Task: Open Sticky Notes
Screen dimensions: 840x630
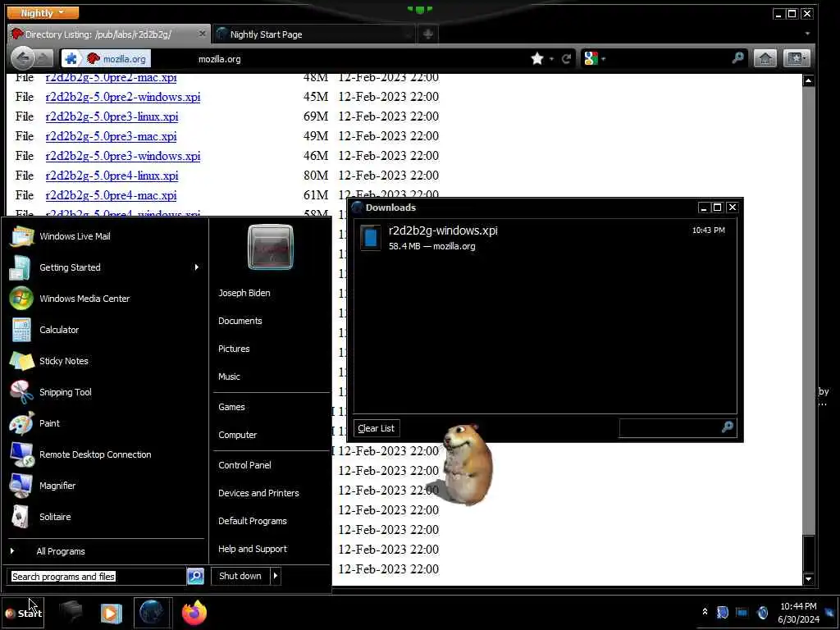Action: [x=104, y=361]
